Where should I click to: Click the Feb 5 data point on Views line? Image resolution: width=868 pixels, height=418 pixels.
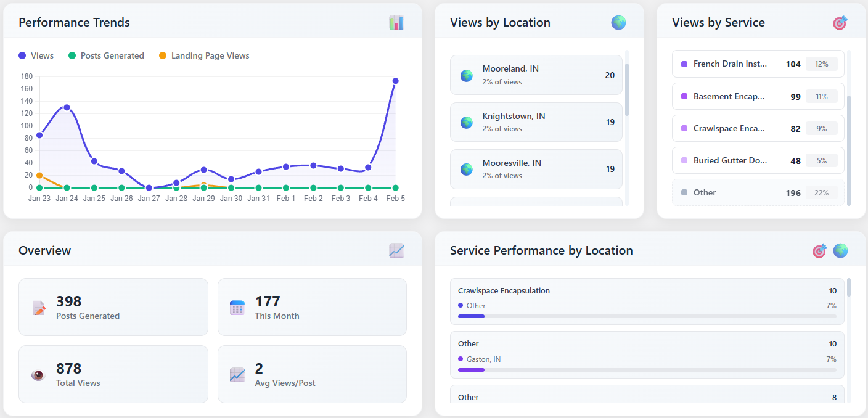395,81
